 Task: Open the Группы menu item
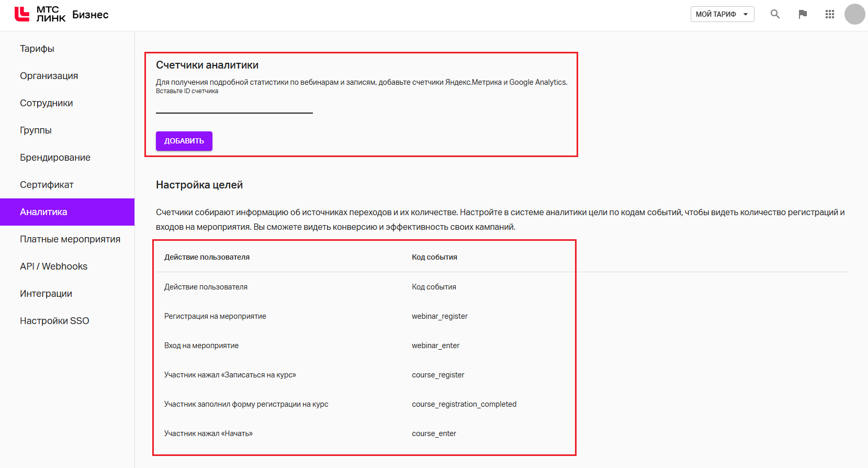(36, 130)
